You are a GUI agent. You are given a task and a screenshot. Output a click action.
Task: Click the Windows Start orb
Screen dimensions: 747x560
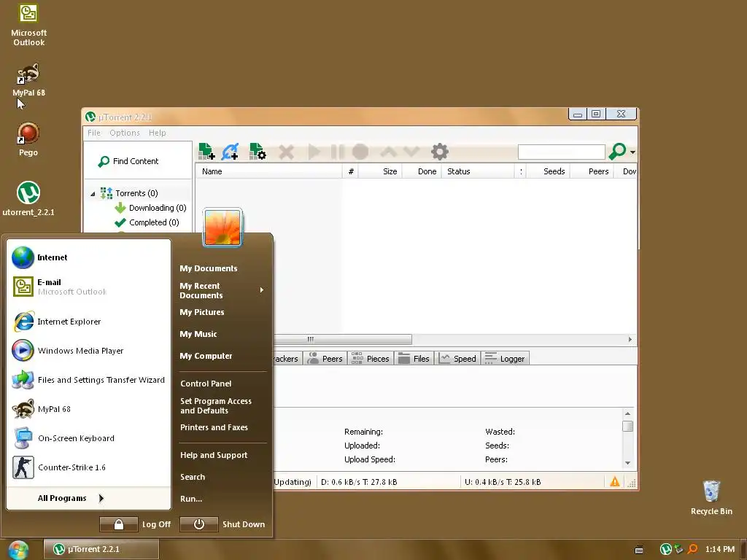tap(18, 550)
